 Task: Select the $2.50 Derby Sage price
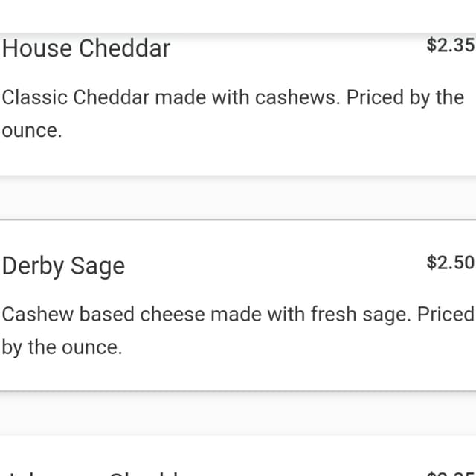coord(451,263)
